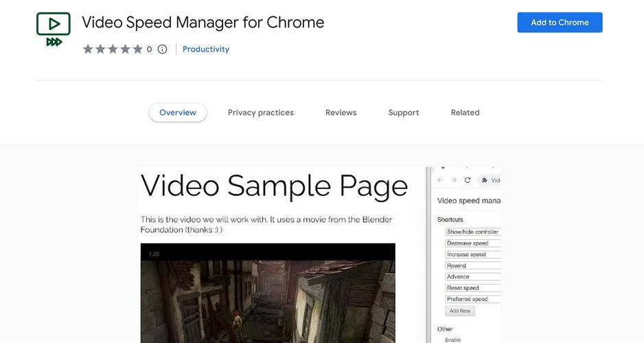The height and width of the screenshot is (343, 644).
Task: Go to the Support tab
Action: coord(403,113)
